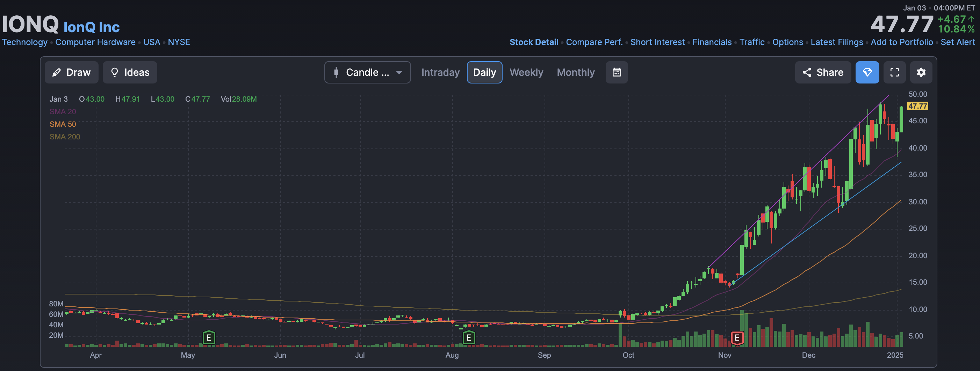The width and height of the screenshot is (980, 371).
Task: Open the August earnings marker
Action: pos(469,337)
